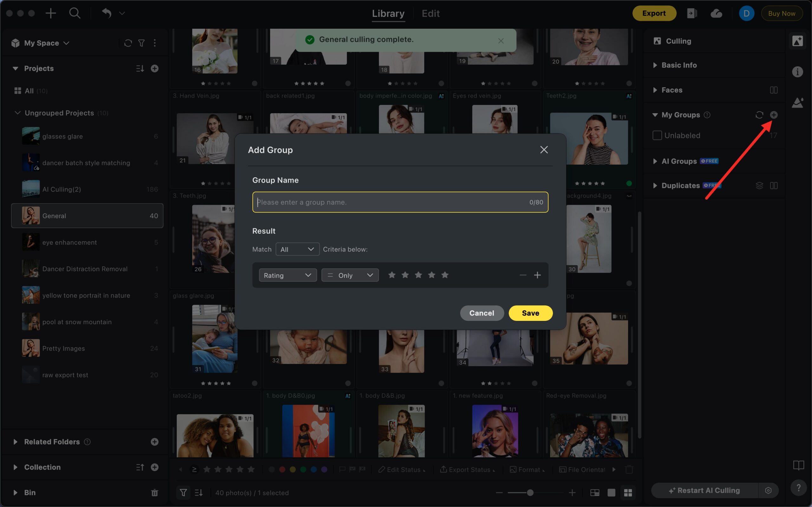Open the Match All dropdown
Screen dimensions: 812x507
(x=297, y=250)
